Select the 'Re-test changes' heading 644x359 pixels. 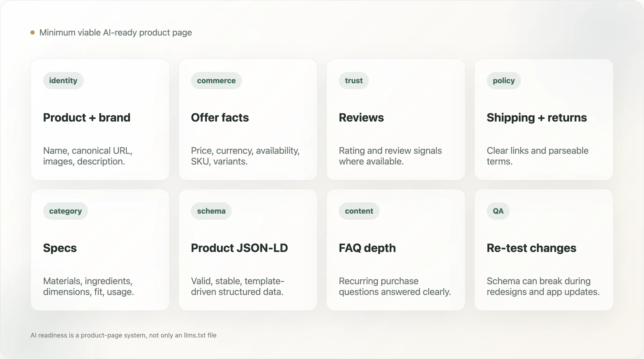531,248
